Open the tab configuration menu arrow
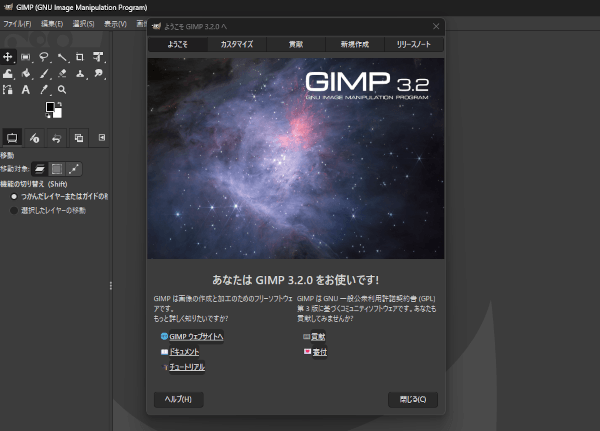The image size is (600, 431). pos(102,137)
